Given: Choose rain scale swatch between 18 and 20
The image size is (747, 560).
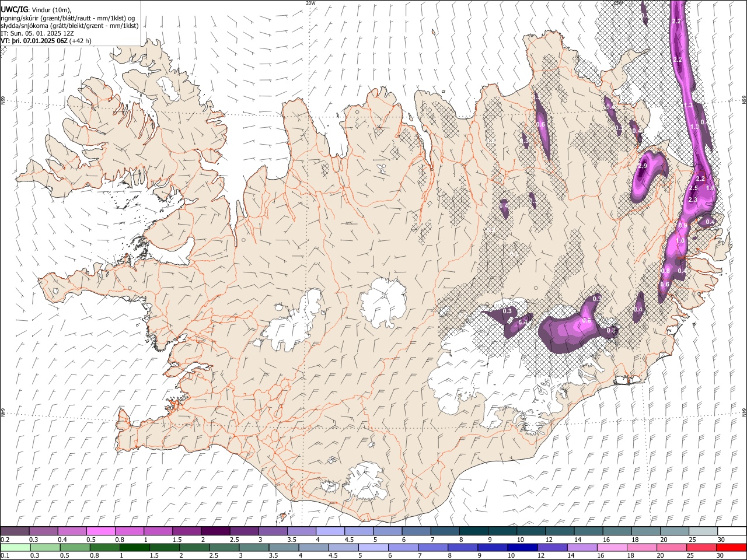Looking at the screenshot, I should pyautogui.click(x=642, y=548).
